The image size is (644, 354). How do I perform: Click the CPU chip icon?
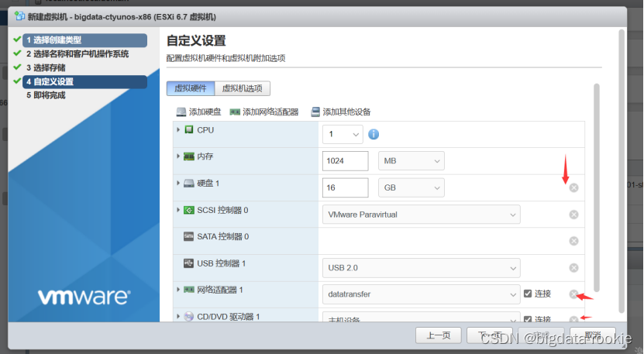(189, 130)
